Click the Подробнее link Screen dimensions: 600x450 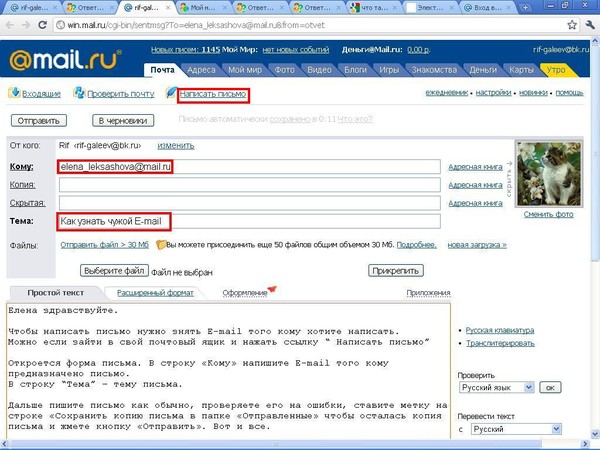(x=416, y=245)
